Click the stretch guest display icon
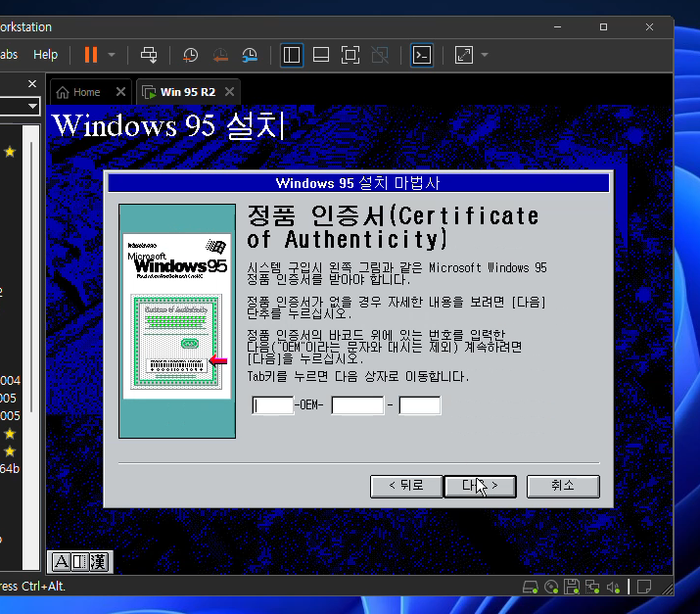Screen dimensions: 700x614 464,55
